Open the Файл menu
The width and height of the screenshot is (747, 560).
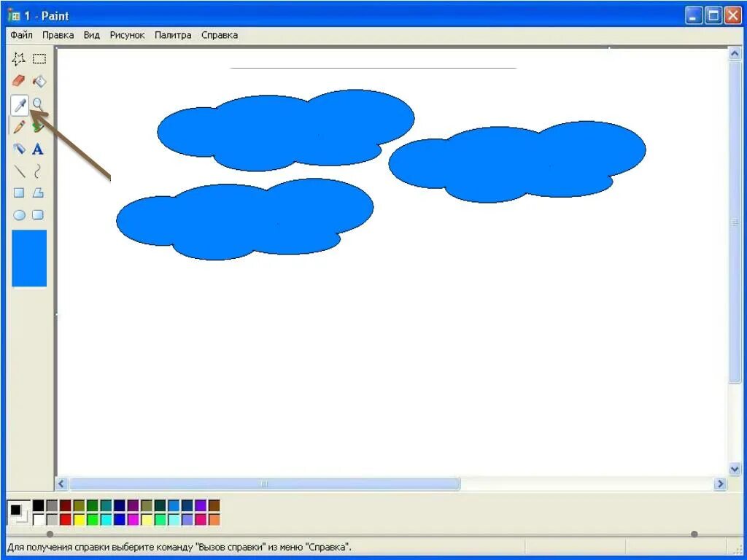[x=21, y=35]
